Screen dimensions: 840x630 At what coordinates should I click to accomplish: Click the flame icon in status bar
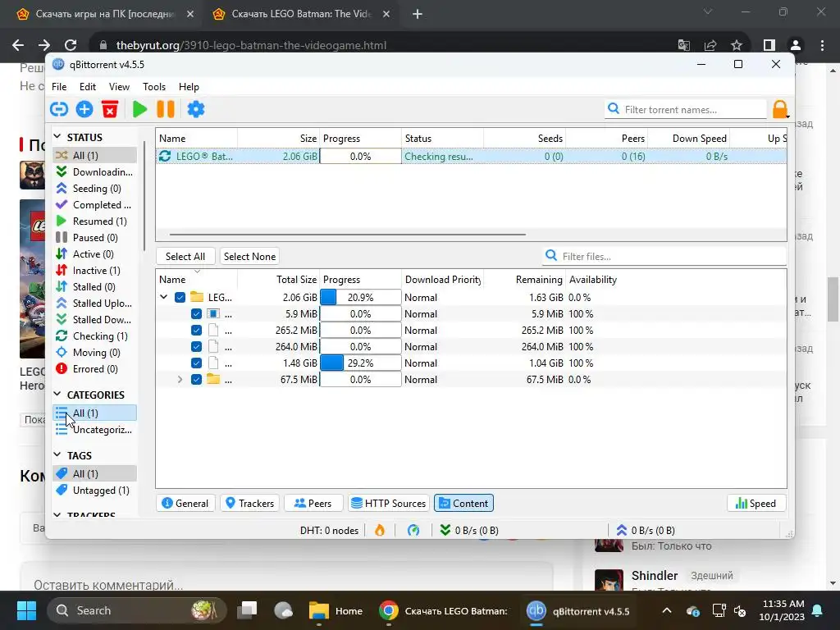pyautogui.click(x=380, y=531)
